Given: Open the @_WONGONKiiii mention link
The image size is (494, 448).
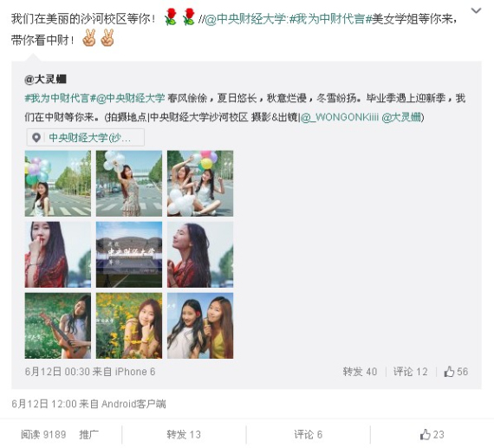Looking at the screenshot, I should pyautogui.click(x=340, y=117).
